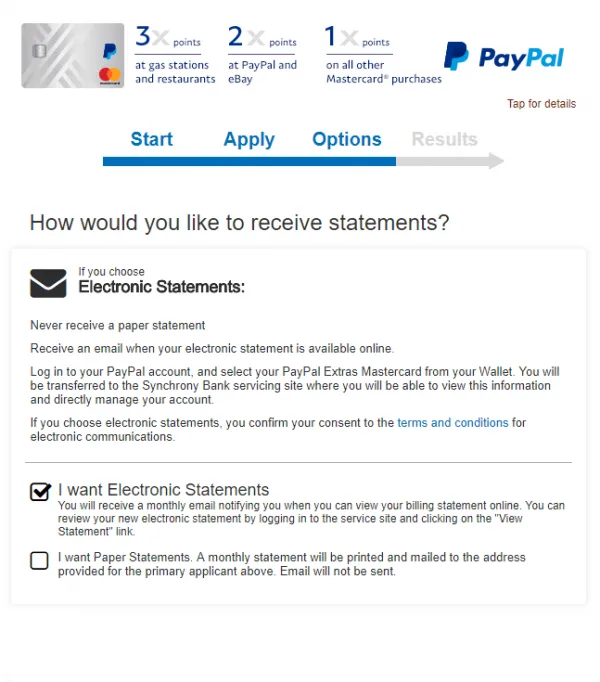Click the chip on the credit card image
The height and width of the screenshot is (682, 600).
38,52
